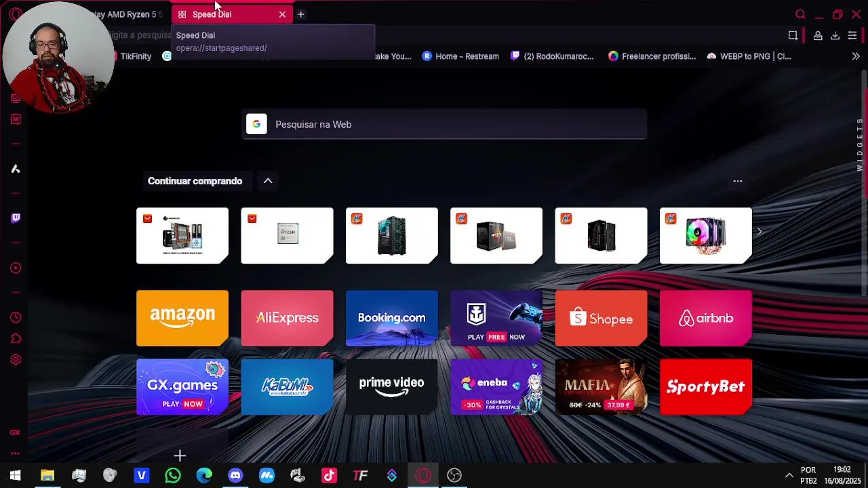
Task: Open Continuar comprando three-dots options
Action: pos(738,181)
